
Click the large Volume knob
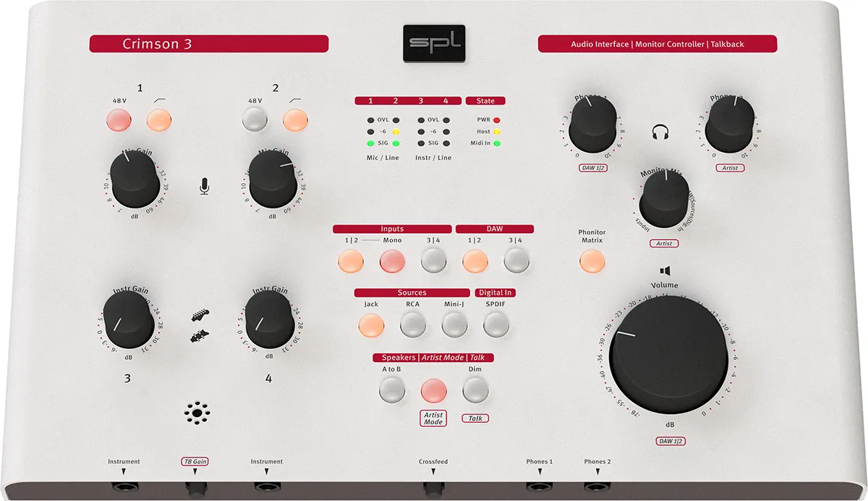(x=668, y=355)
